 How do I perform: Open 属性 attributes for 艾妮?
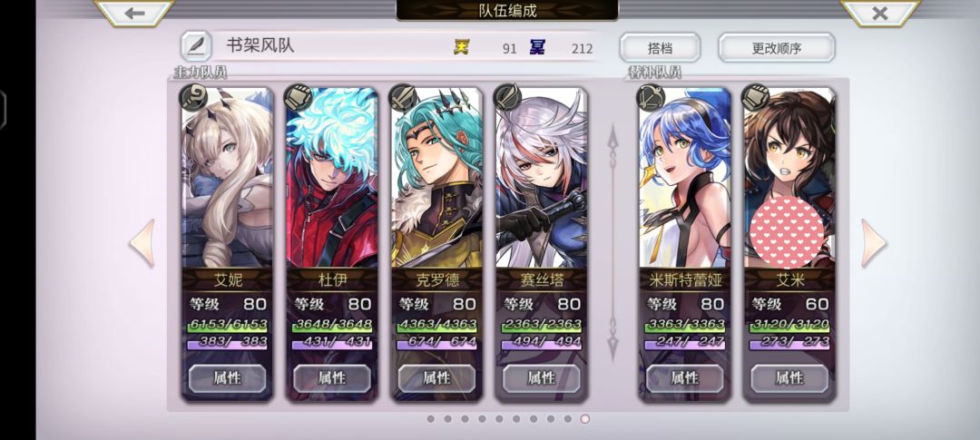[x=227, y=378]
